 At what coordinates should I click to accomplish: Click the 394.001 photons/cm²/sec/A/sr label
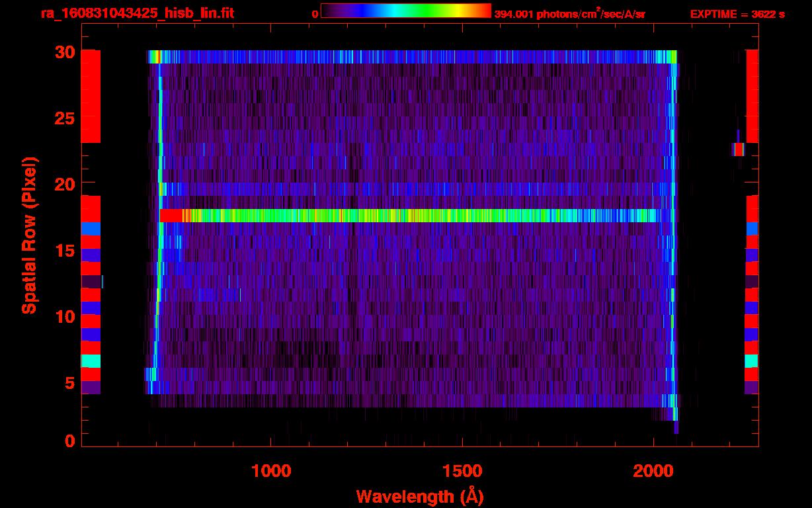pyautogui.click(x=569, y=14)
